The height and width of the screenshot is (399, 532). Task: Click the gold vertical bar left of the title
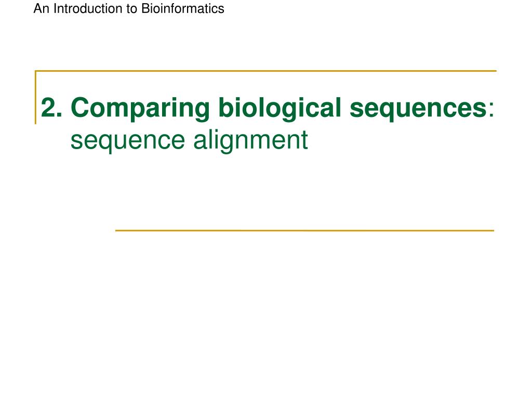pos(36,97)
